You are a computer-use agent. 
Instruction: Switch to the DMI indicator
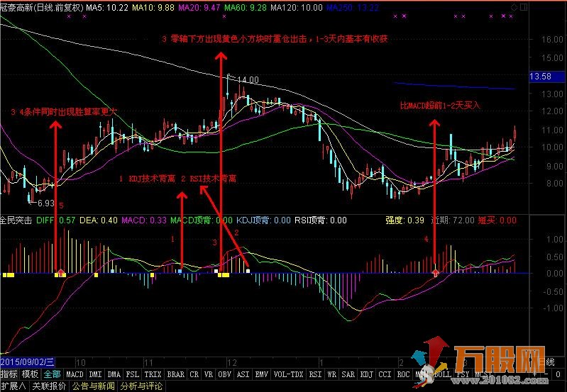[96, 374]
